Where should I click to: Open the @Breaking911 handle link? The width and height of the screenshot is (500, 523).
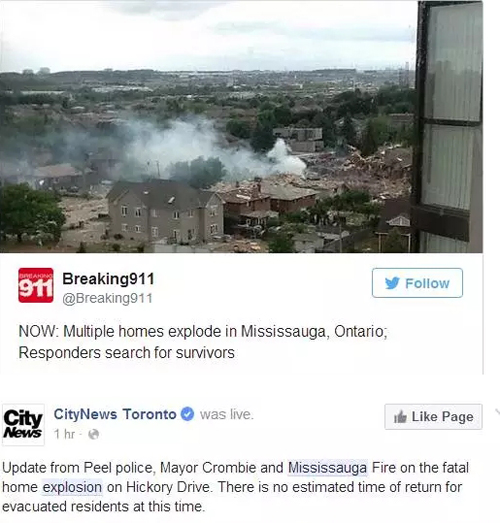[x=107, y=298]
